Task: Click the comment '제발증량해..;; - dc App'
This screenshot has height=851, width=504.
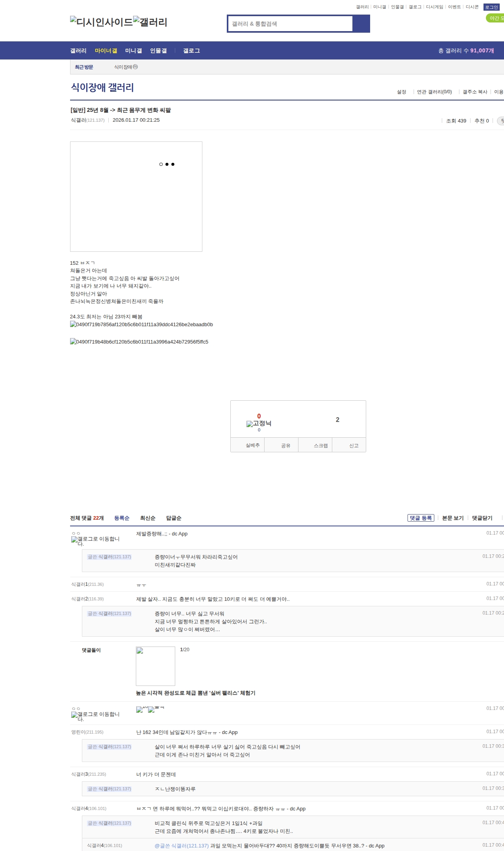Action: (162, 534)
